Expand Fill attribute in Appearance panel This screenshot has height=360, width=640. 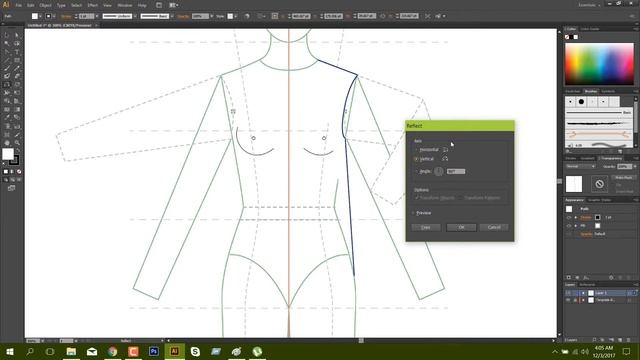tap(576, 226)
